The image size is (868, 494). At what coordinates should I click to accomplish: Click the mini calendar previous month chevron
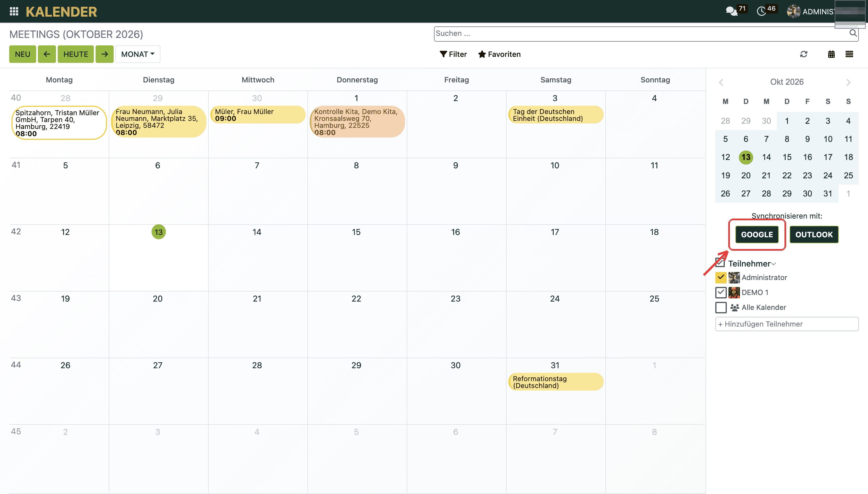[x=721, y=82]
